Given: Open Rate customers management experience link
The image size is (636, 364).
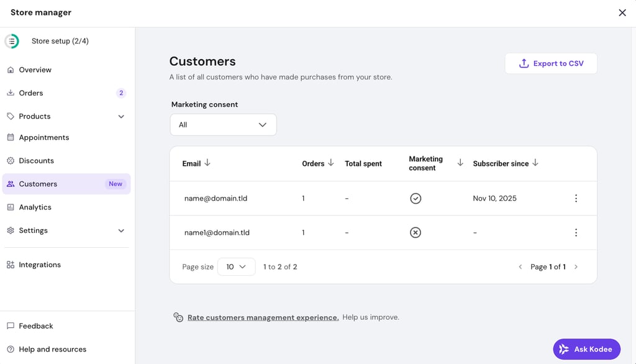Looking at the screenshot, I should [263, 317].
